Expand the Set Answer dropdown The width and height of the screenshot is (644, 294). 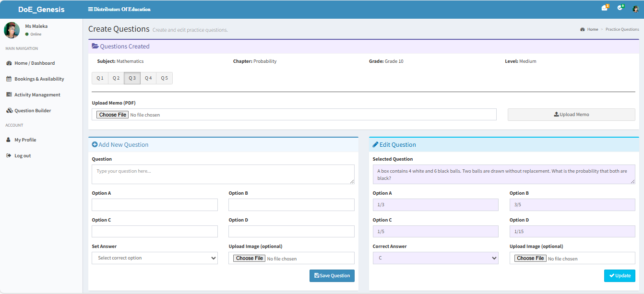[155, 258]
